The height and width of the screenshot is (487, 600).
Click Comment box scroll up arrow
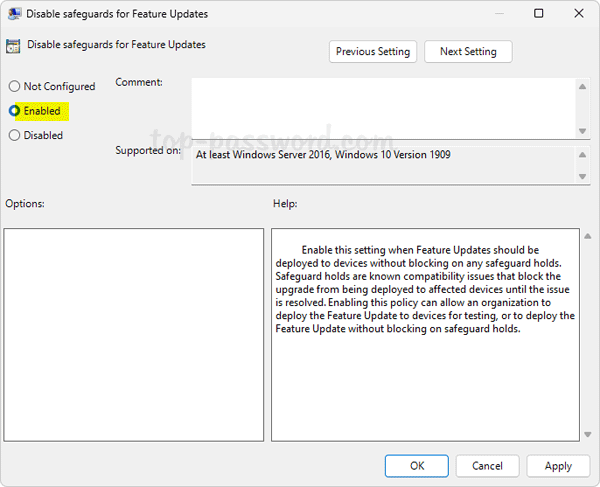(x=582, y=87)
